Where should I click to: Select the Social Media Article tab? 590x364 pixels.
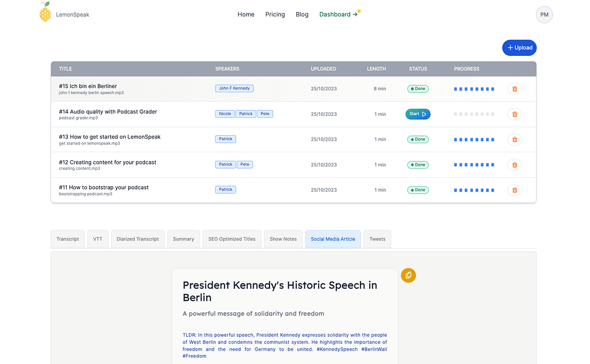tap(333, 239)
